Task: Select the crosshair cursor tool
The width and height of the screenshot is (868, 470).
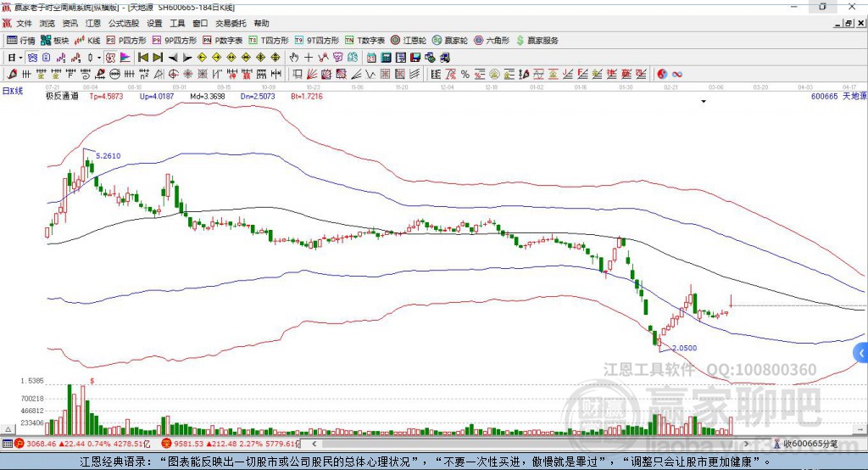Action: [x=309, y=58]
